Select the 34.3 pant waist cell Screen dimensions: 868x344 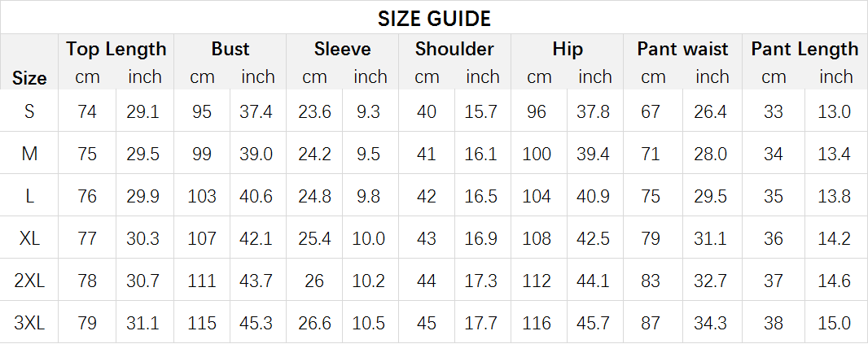(710, 322)
